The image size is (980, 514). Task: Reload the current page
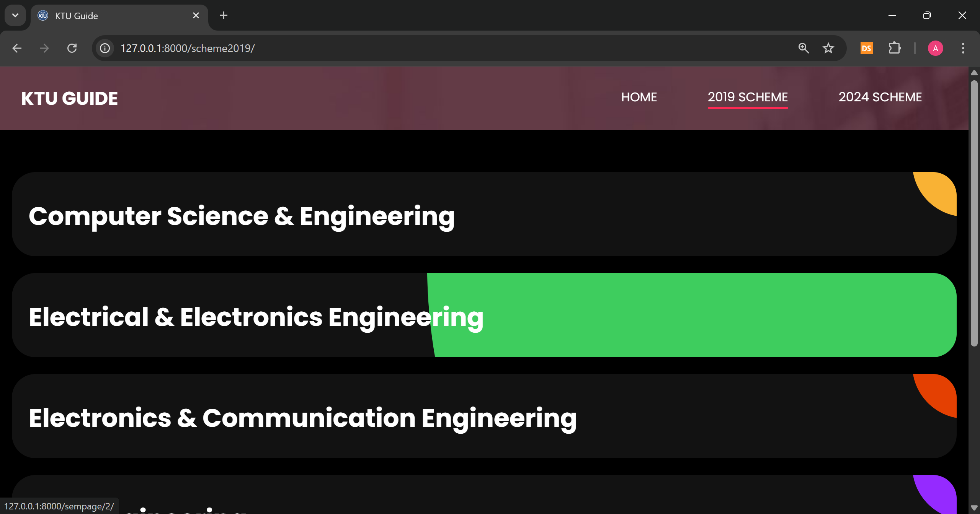[72, 48]
